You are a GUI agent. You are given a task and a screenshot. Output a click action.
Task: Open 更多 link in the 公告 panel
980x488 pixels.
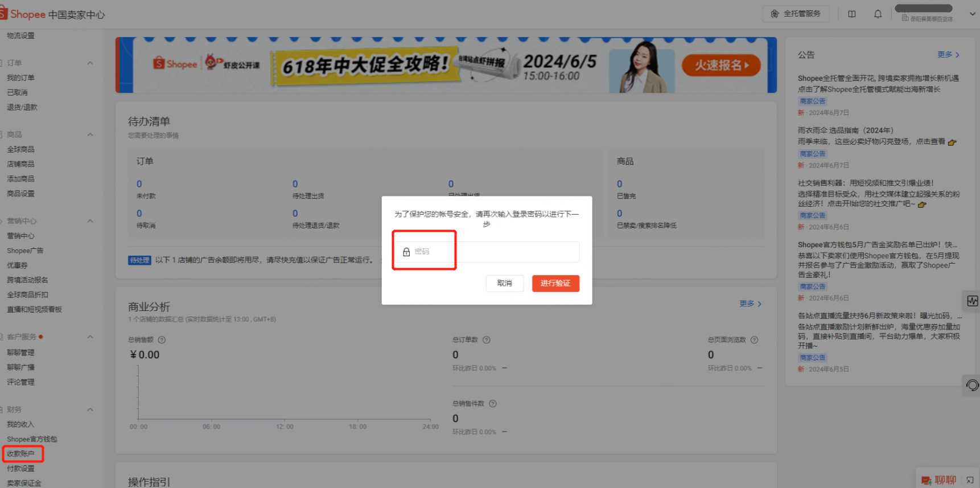pyautogui.click(x=948, y=55)
